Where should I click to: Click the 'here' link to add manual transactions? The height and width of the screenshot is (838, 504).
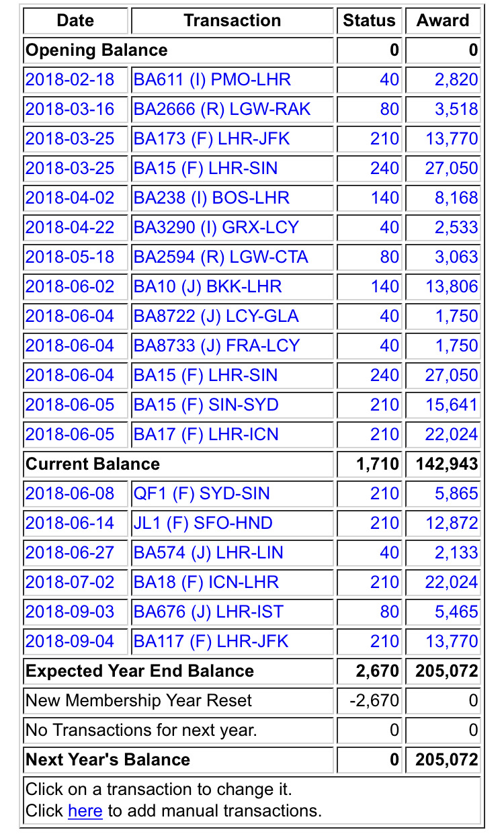tap(85, 811)
